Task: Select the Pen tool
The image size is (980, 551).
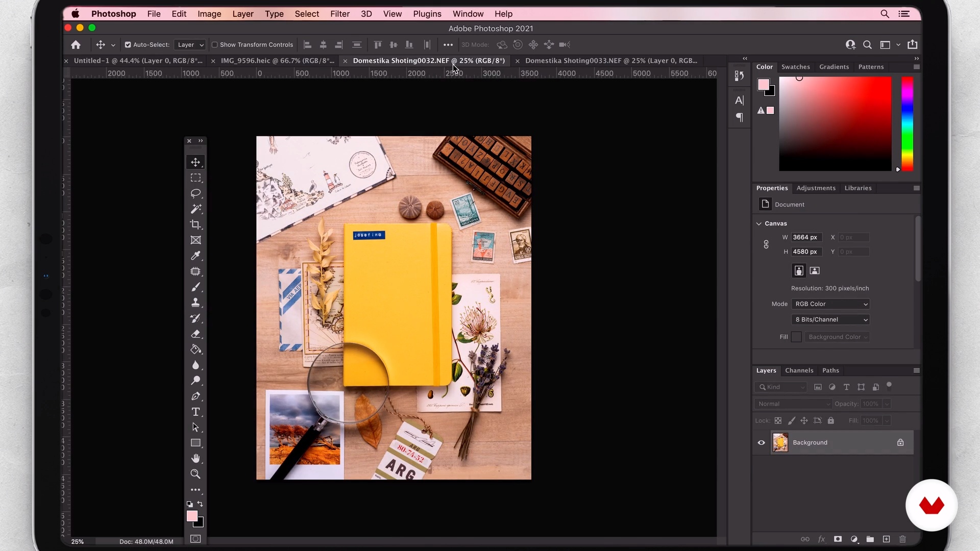Action: pos(195,396)
